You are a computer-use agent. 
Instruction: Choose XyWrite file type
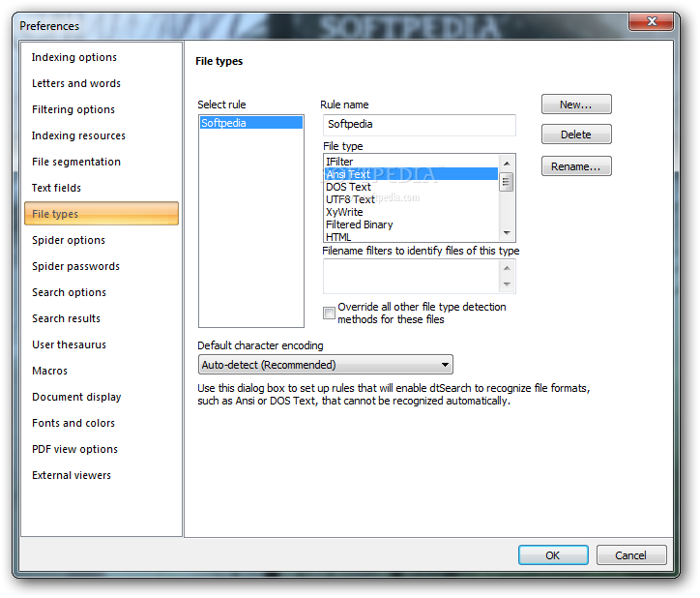[x=411, y=212]
